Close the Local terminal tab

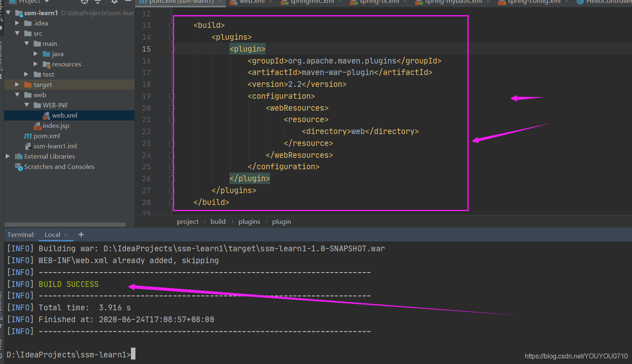pos(66,235)
